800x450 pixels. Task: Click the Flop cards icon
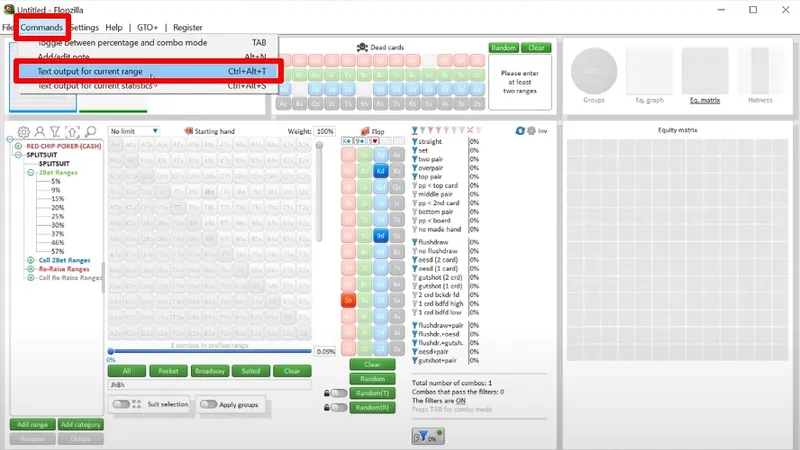pyautogui.click(x=365, y=131)
